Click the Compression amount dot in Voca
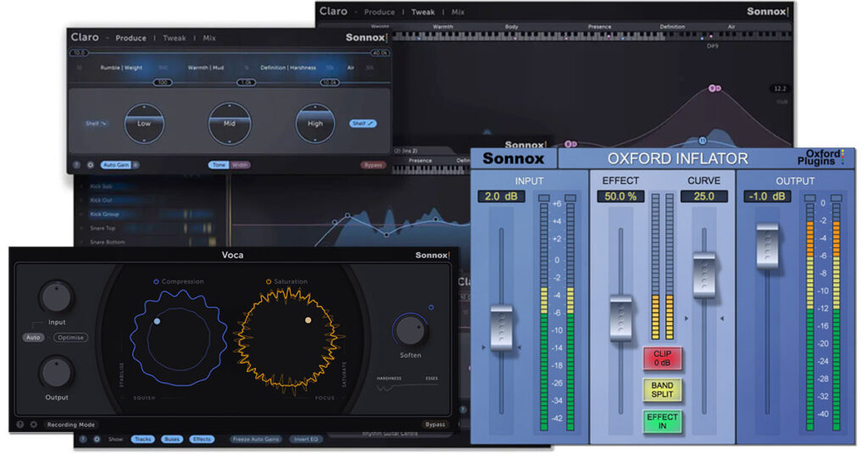Screen dimensions: 868x456 157,321
